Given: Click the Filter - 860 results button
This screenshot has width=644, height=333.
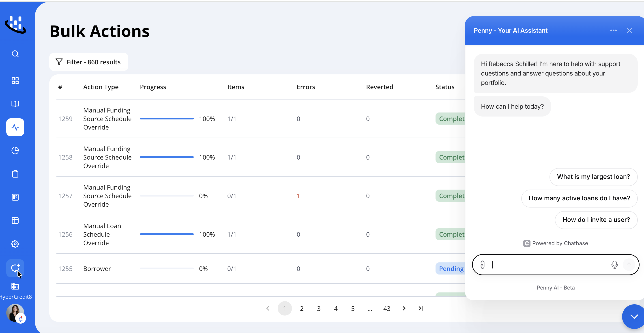Looking at the screenshot, I should point(89,62).
